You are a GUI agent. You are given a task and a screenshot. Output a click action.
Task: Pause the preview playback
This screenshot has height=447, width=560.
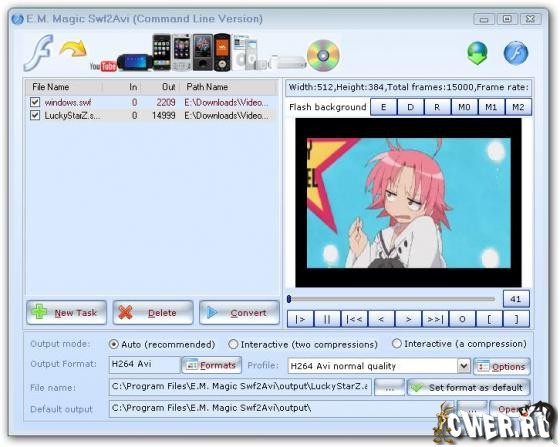click(x=327, y=319)
